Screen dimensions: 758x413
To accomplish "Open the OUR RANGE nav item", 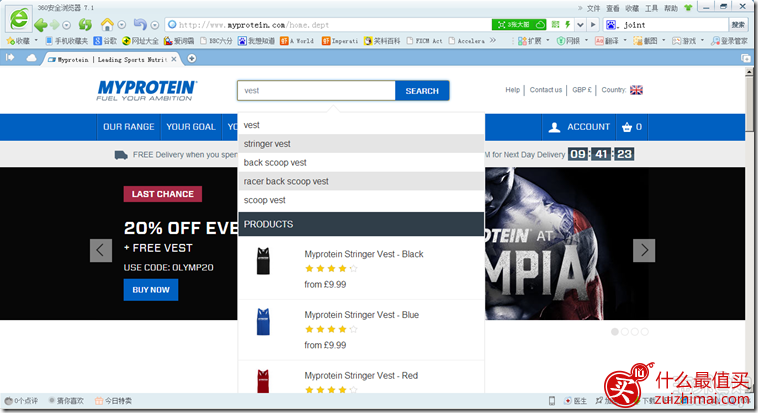I will 129,127.
